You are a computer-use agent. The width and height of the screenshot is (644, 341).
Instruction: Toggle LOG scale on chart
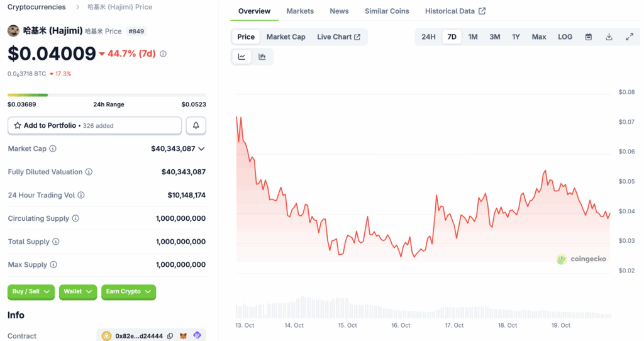point(565,37)
